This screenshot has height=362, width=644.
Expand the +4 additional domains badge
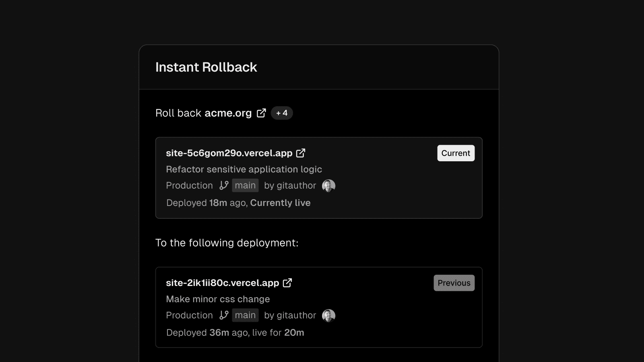(282, 113)
